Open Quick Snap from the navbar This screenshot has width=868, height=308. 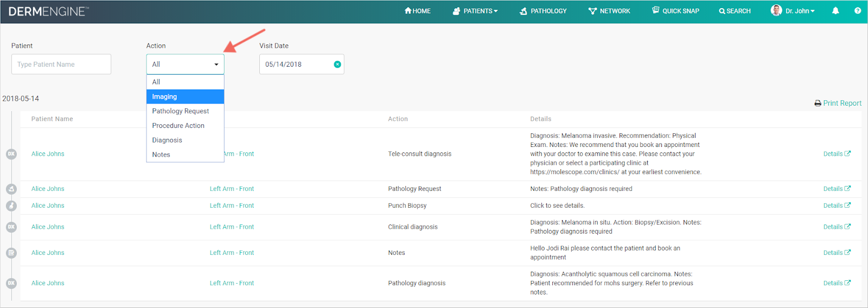click(675, 11)
